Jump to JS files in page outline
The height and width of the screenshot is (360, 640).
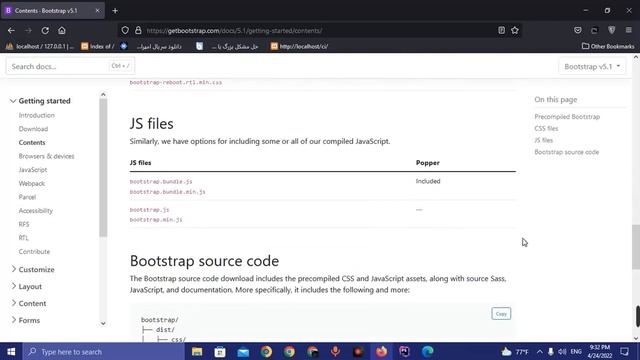(x=544, y=140)
